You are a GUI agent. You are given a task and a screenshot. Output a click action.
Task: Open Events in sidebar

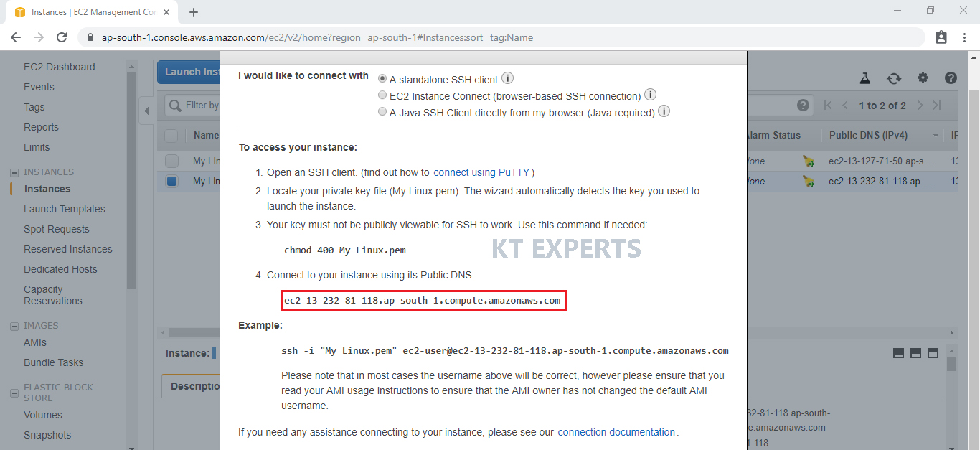(x=39, y=87)
